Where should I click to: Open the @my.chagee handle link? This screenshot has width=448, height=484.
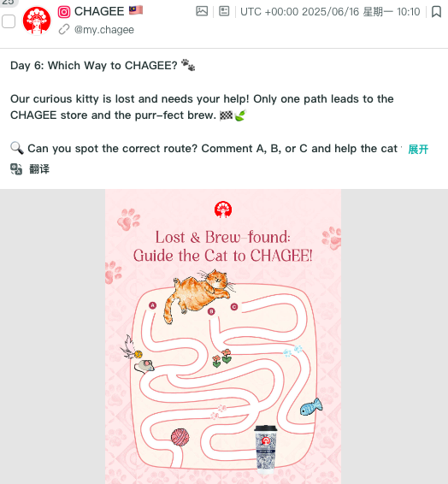104,30
